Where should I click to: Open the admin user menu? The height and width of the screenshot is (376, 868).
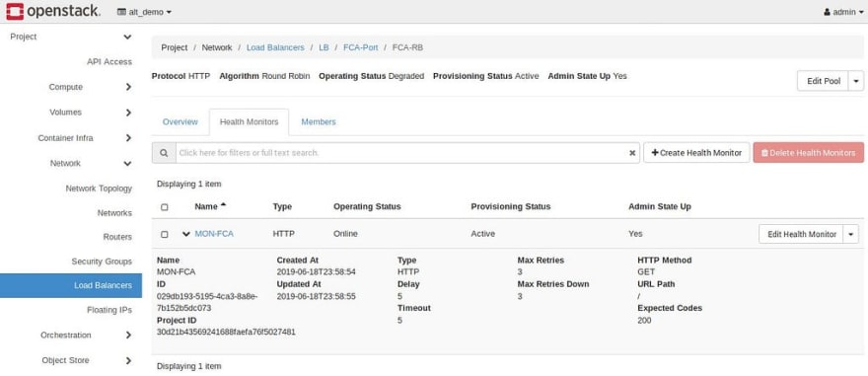pyautogui.click(x=843, y=12)
